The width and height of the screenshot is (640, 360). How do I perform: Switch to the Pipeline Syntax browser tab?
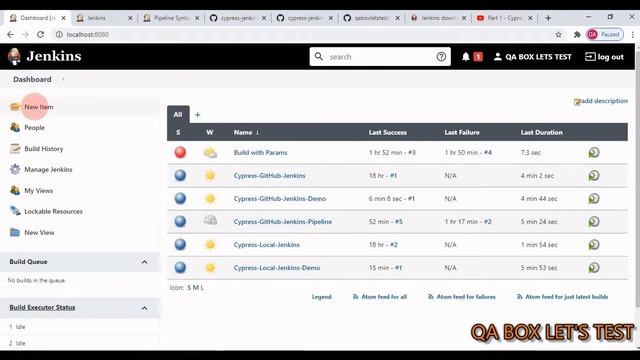(171, 18)
